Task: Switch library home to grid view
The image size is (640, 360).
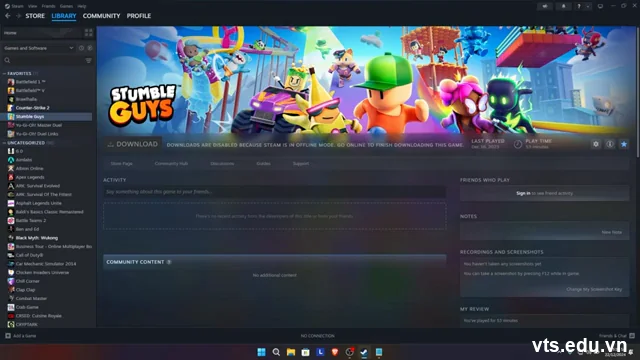Action: point(89,33)
